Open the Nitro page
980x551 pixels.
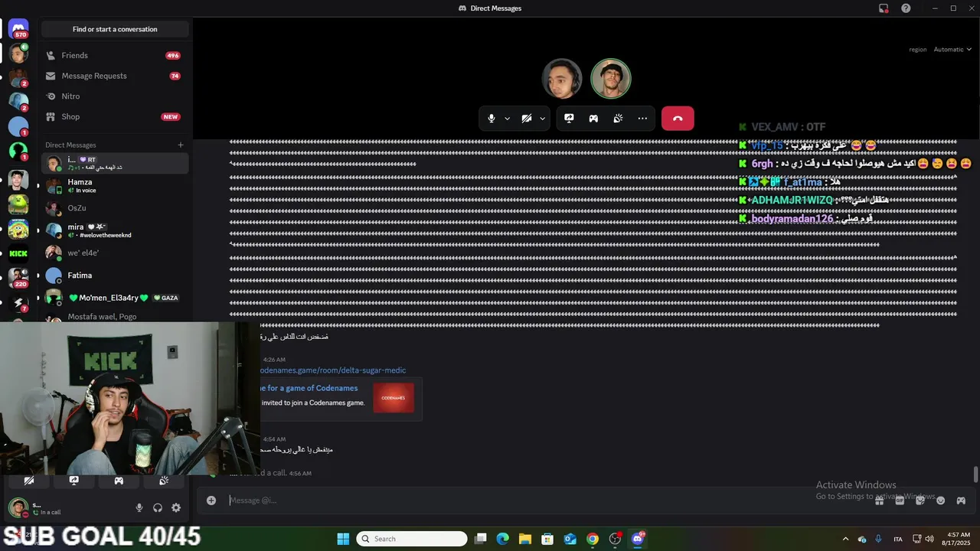(x=115, y=96)
